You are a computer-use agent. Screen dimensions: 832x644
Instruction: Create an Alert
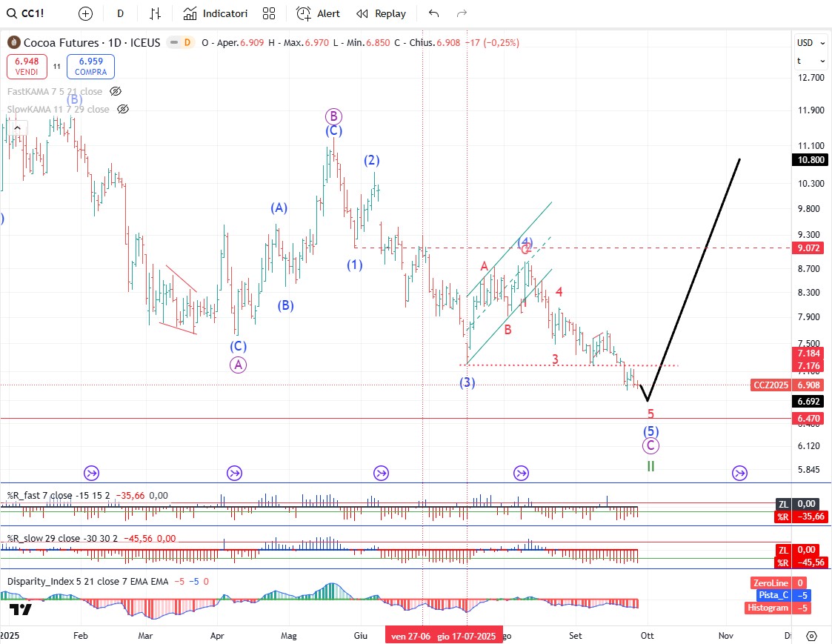318,14
